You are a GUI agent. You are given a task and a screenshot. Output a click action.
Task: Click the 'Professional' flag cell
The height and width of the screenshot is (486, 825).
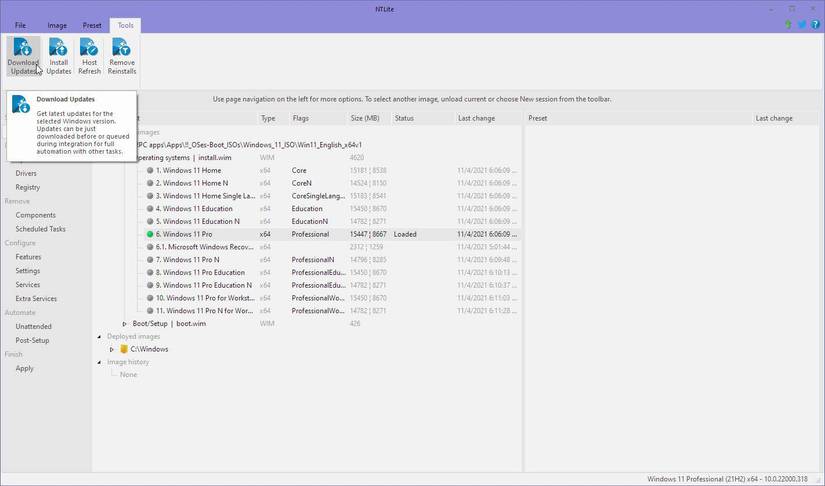point(310,235)
